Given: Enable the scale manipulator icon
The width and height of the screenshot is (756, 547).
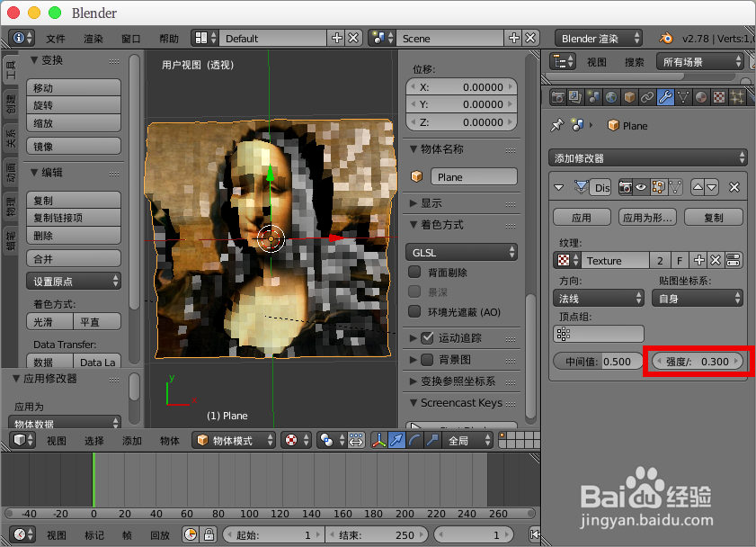Looking at the screenshot, I should pos(432,440).
